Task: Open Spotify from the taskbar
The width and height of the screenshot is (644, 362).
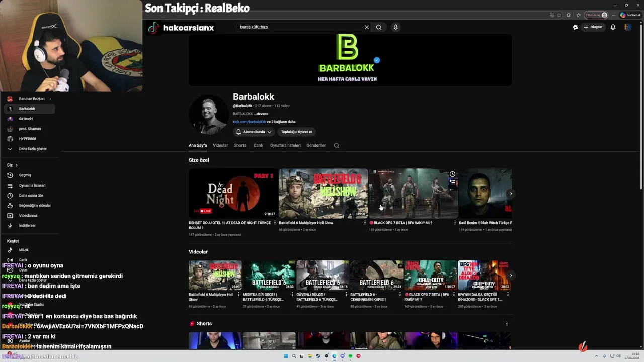Action: pyautogui.click(x=350, y=356)
